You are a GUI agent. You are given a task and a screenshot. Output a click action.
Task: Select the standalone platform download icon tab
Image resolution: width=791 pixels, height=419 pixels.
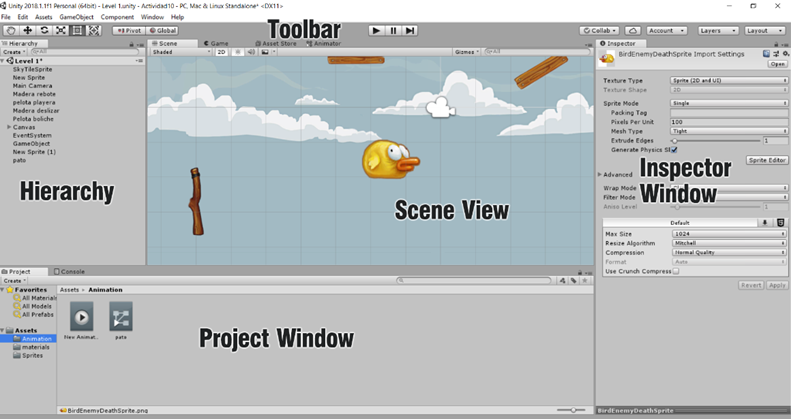coord(765,222)
